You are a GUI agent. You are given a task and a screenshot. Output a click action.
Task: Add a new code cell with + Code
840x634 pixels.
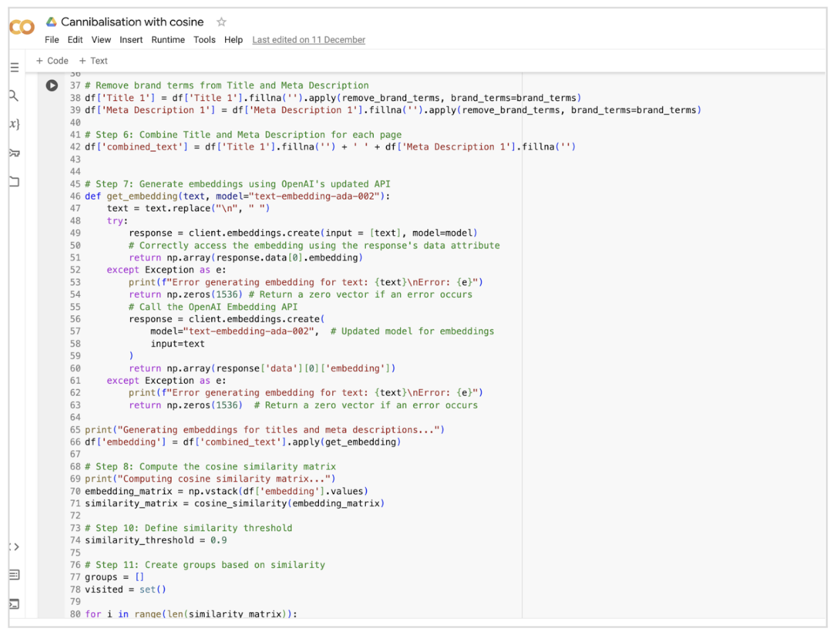[x=52, y=61]
